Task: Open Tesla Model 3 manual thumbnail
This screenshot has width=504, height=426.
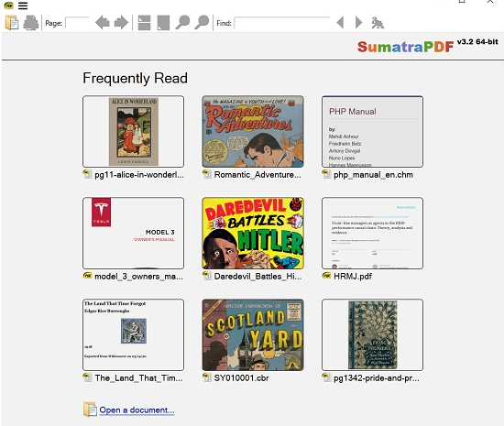Action: pos(134,233)
